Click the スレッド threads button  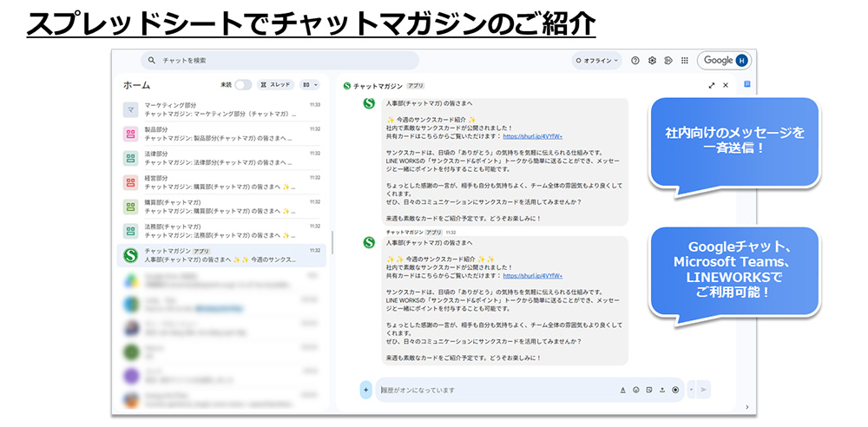pyautogui.click(x=276, y=85)
